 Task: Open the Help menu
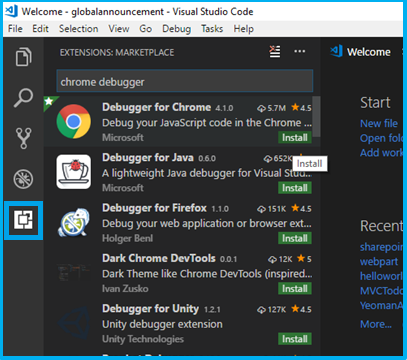tap(244, 29)
